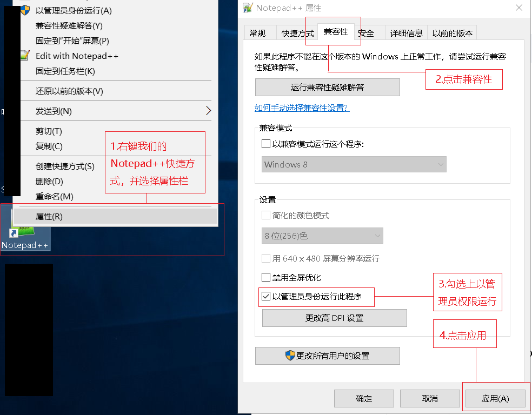Viewport: 532px width, 415px height.
Task: Uncheck 以管理员身份运行此程序 checkbox
Action: coord(265,296)
